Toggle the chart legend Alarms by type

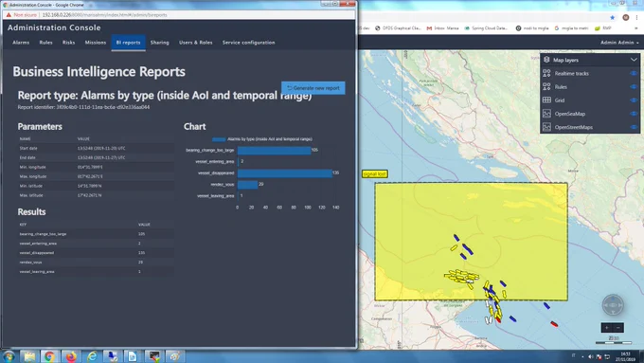tap(262, 139)
